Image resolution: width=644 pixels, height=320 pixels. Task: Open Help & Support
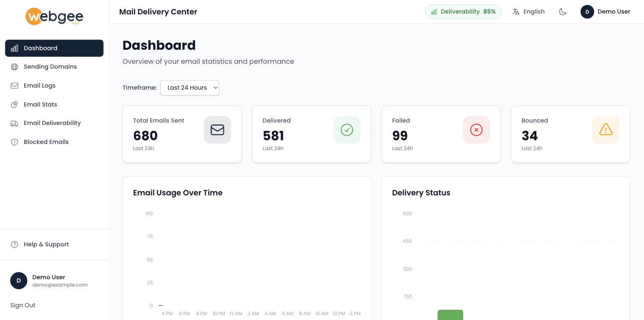coord(54,244)
